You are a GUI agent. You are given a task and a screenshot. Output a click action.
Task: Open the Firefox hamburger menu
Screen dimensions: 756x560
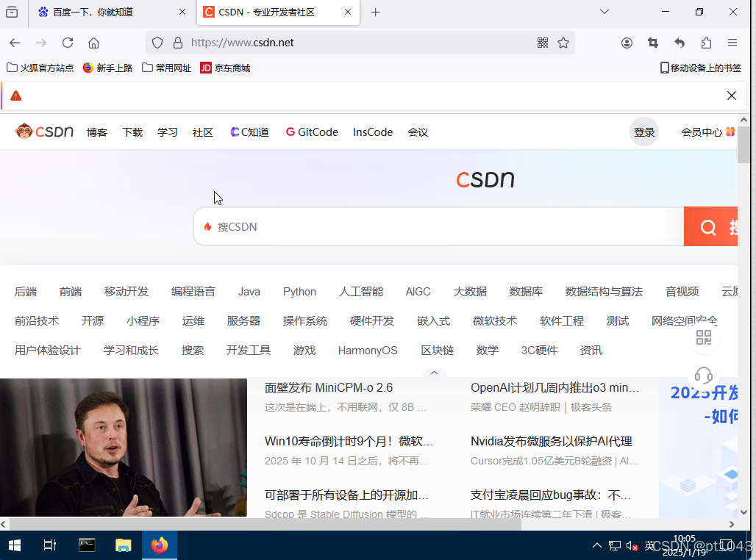(732, 43)
